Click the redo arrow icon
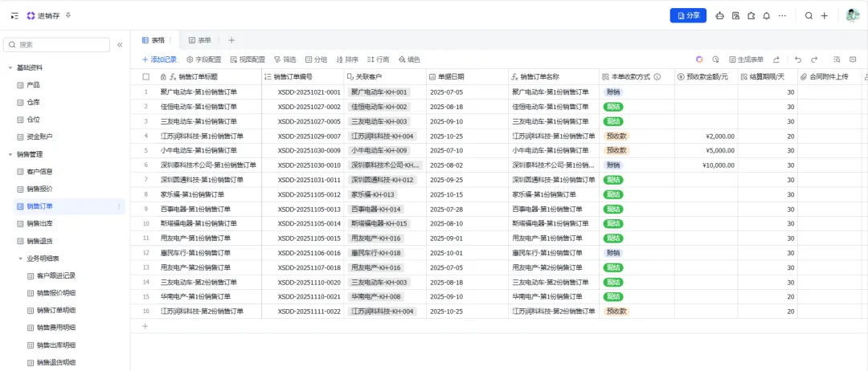Screen dimensions: 868x371 tap(813, 59)
